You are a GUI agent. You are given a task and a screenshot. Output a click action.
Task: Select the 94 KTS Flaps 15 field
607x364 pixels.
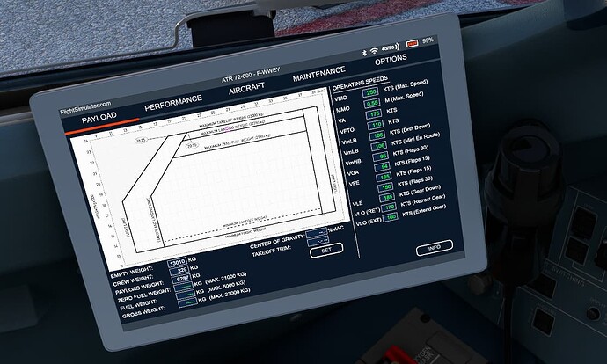pos(383,167)
